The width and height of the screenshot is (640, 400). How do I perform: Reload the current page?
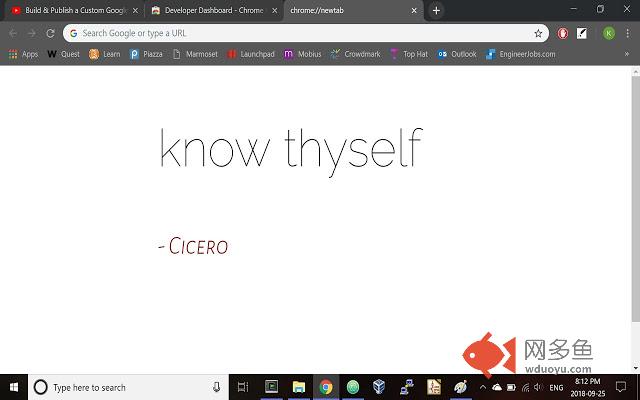pos(50,33)
